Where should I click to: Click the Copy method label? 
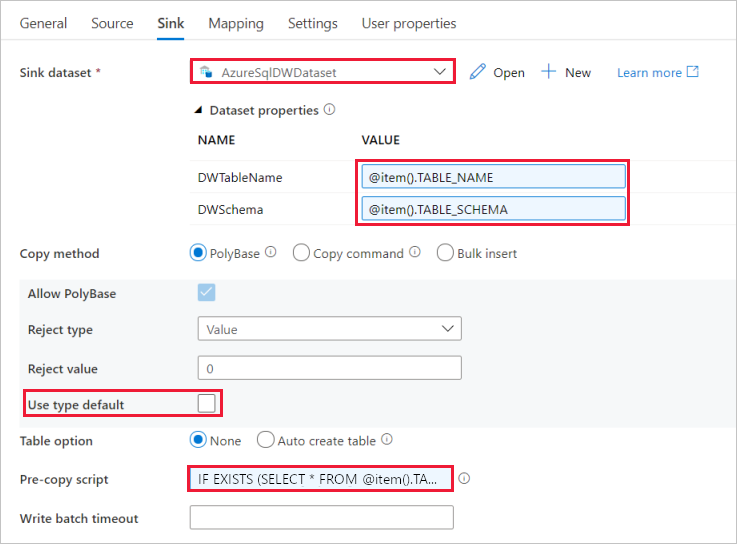click(x=60, y=254)
